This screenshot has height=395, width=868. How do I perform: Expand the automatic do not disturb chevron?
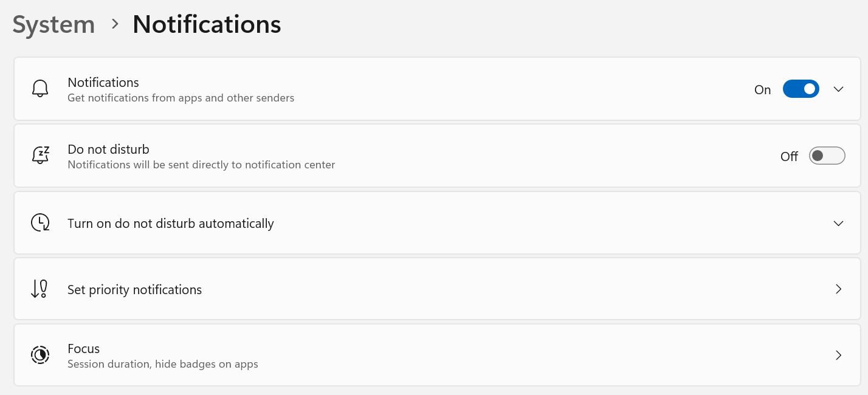pyautogui.click(x=838, y=223)
